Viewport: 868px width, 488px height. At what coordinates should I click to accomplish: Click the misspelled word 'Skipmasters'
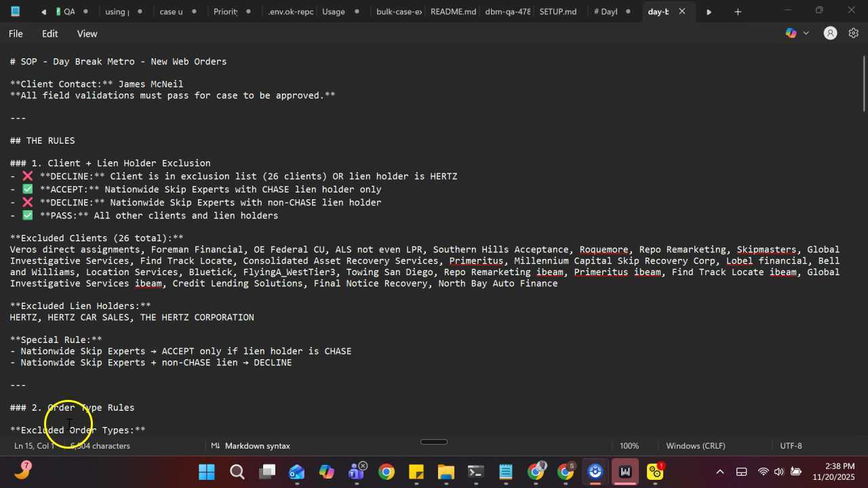pos(766,249)
